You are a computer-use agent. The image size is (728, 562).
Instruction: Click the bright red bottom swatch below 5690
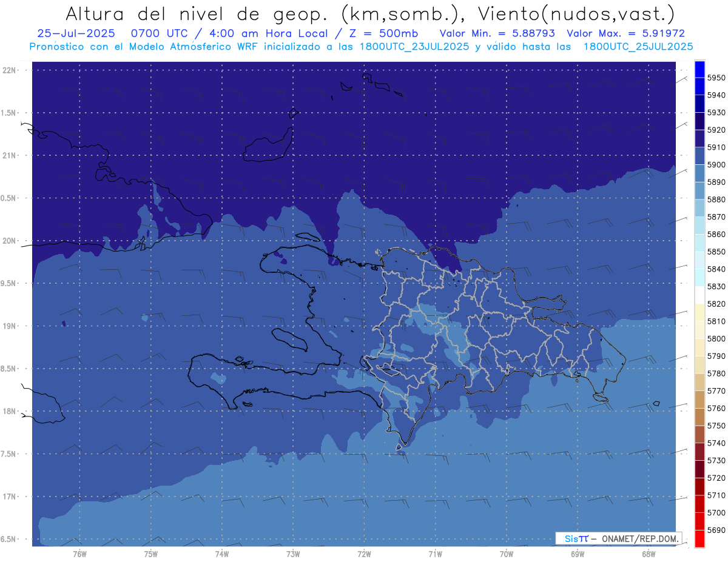tap(699, 538)
